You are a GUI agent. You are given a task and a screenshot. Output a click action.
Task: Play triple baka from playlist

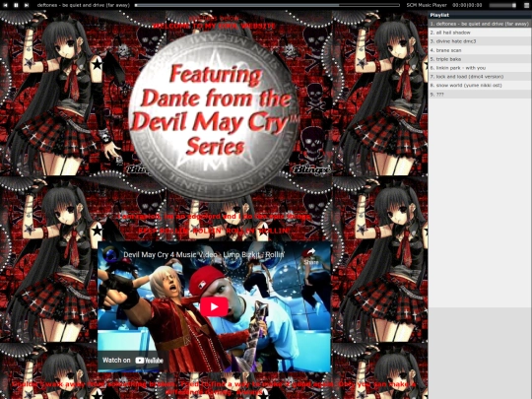(480, 59)
